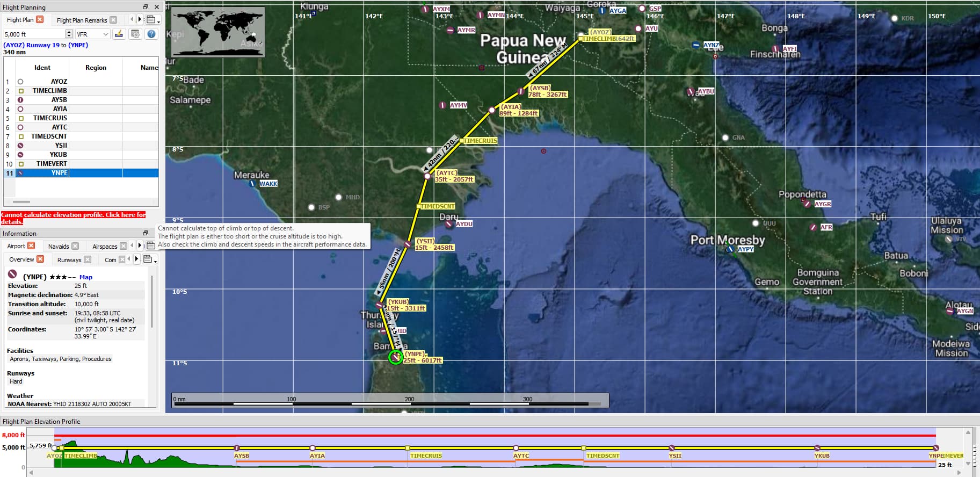980x477 pixels.
Task: Open the blue help button in Flight Planning
Action: click(151, 34)
